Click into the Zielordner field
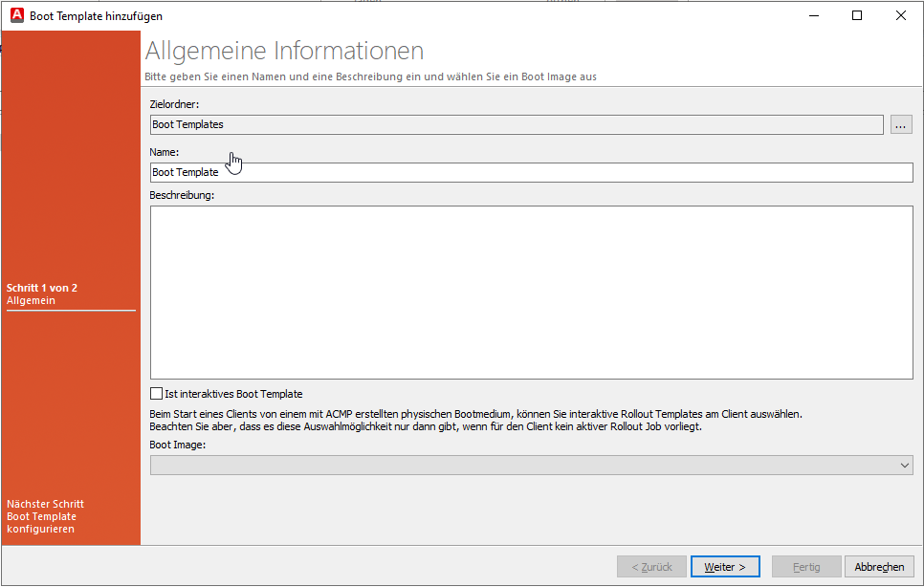 point(517,125)
